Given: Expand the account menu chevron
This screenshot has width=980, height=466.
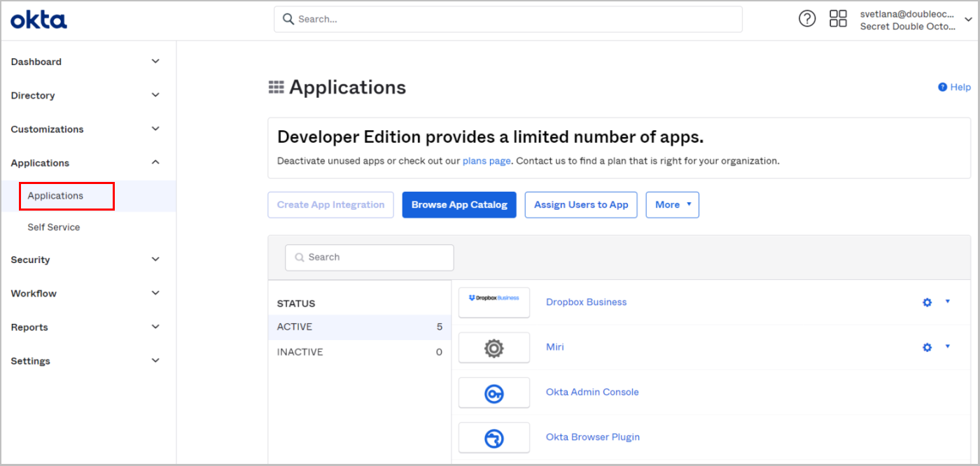Looking at the screenshot, I should pyautogui.click(x=968, y=20).
